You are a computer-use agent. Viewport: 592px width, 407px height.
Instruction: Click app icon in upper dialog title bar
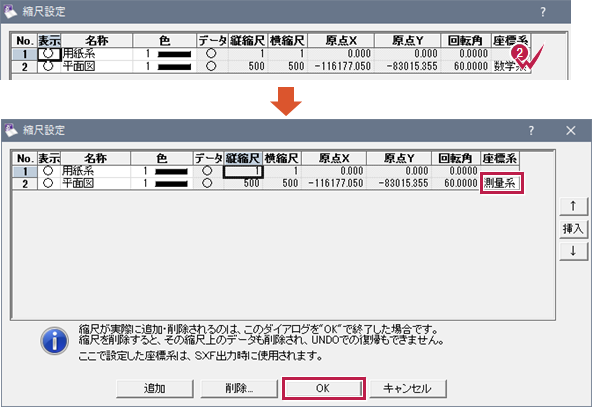(x=11, y=12)
